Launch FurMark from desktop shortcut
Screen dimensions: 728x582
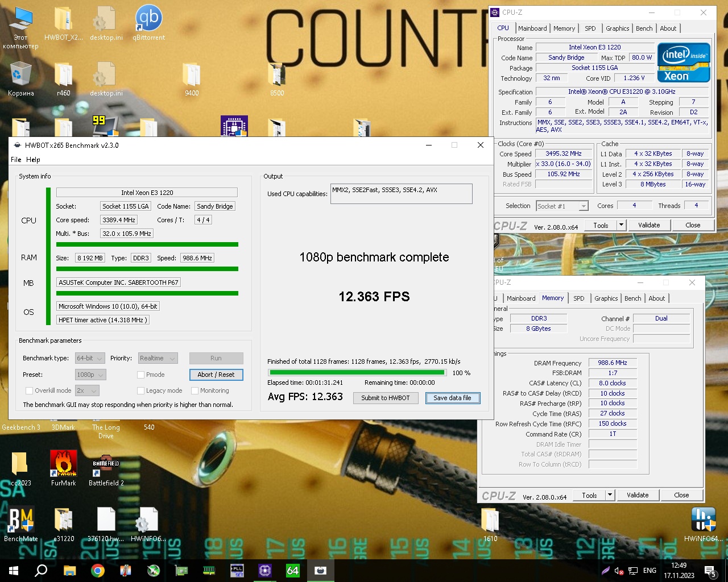(64, 468)
